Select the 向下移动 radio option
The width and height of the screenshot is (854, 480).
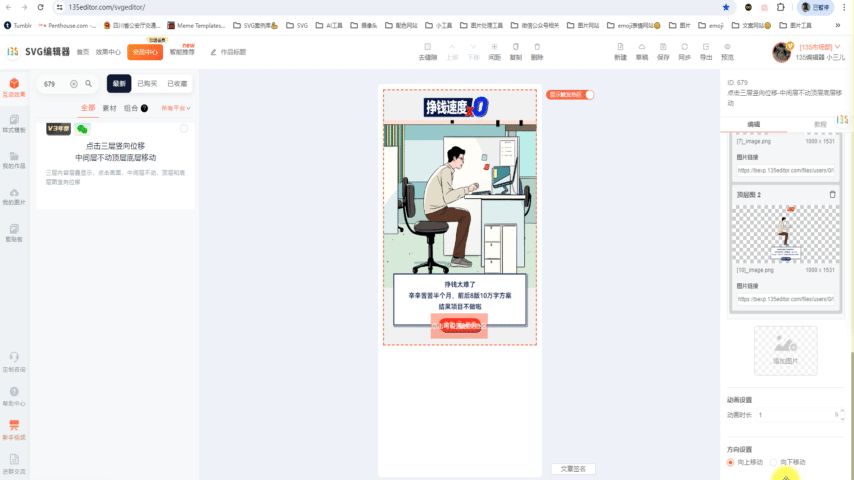pyautogui.click(x=773, y=462)
